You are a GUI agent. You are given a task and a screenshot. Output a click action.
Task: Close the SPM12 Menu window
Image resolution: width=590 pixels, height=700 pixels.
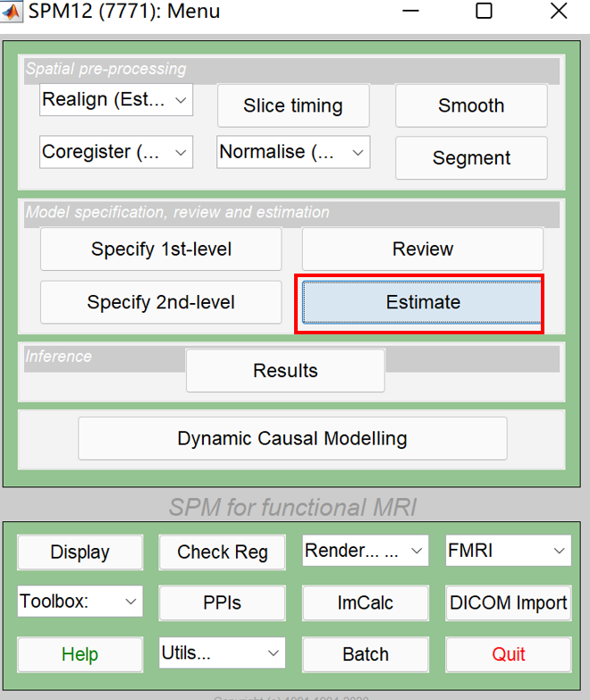tap(559, 11)
